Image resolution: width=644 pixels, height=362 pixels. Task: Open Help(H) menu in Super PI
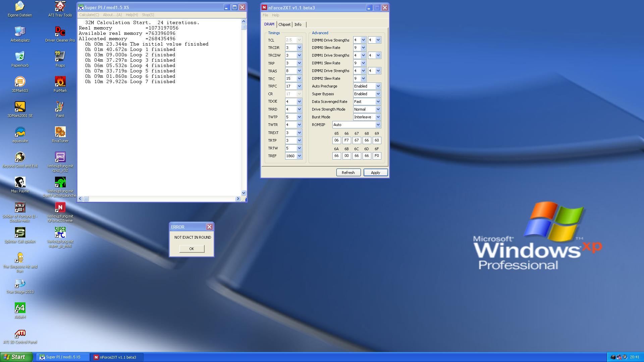[132, 15]
